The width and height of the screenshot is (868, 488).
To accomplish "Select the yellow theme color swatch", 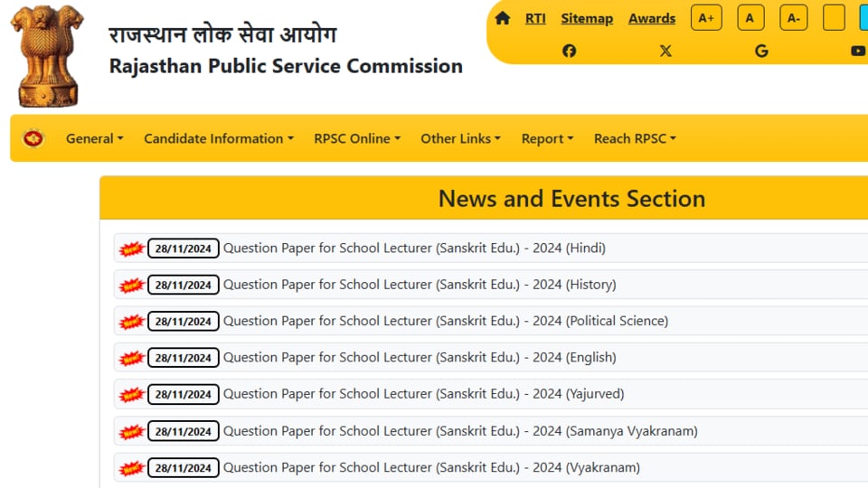I will (x=834, y=18).
